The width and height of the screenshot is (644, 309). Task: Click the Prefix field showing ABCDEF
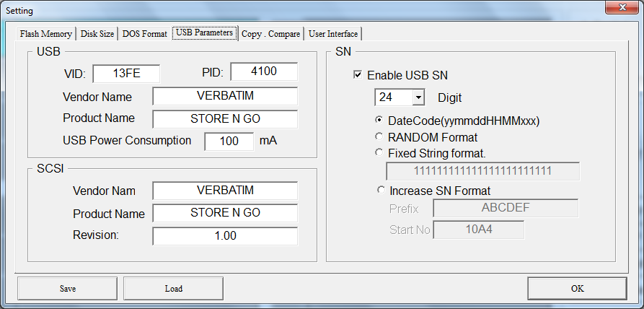click(x=506, y=209)
